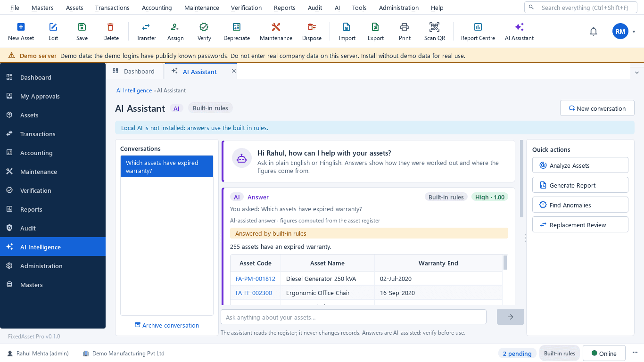
Task: Open Masters in the sidebar
Action: [x=53, y=285]
